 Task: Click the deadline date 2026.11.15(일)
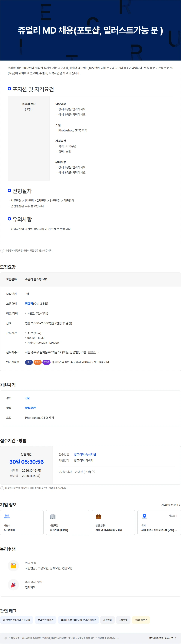(x=31, y=476)
